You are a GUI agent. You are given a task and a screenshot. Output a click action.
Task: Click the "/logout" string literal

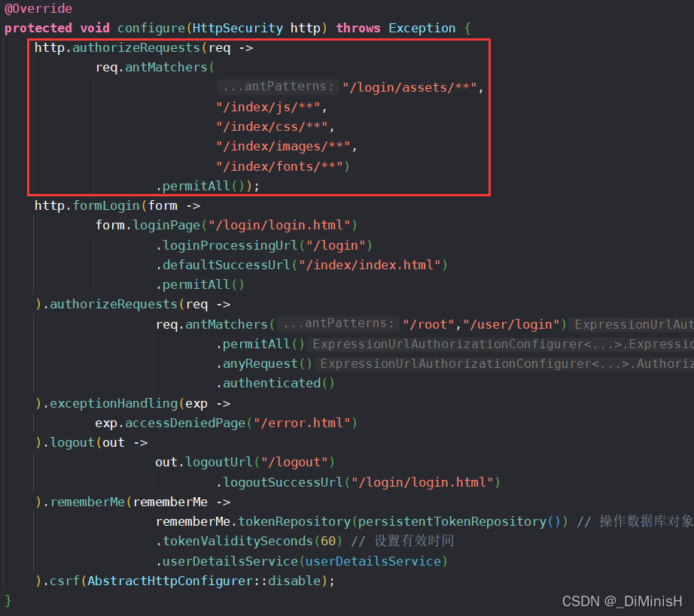point(294,463)
